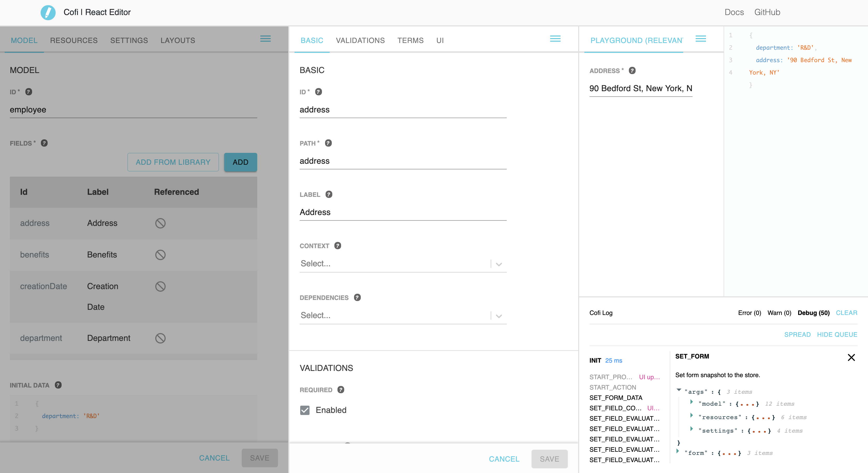The height and width of the screenshot is (473, 868).
Task: Open the Dependencies select dropdown
Action: tap(403, 316)
